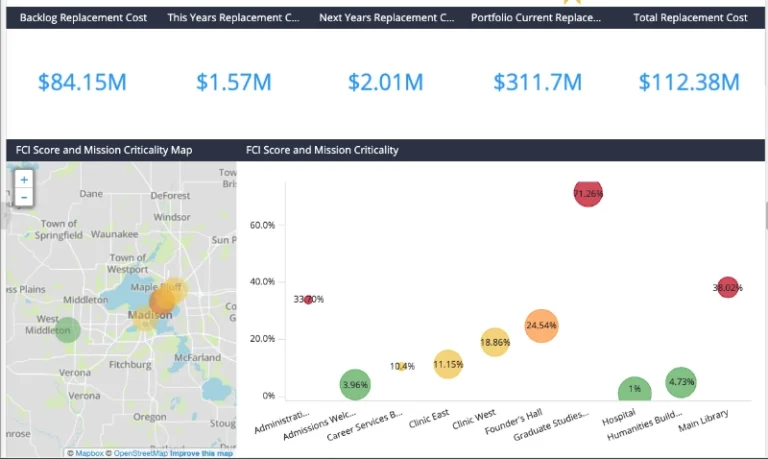Click the $311.7M Portfolio Current Replacement value
The image size is (768, 459).
point(538,82)
